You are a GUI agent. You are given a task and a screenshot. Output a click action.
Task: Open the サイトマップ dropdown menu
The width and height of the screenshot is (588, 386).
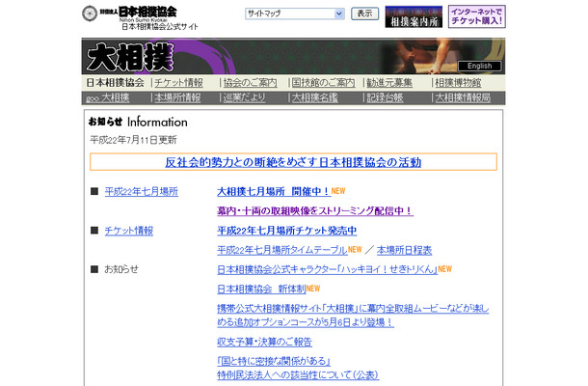(x=295, y=14)
